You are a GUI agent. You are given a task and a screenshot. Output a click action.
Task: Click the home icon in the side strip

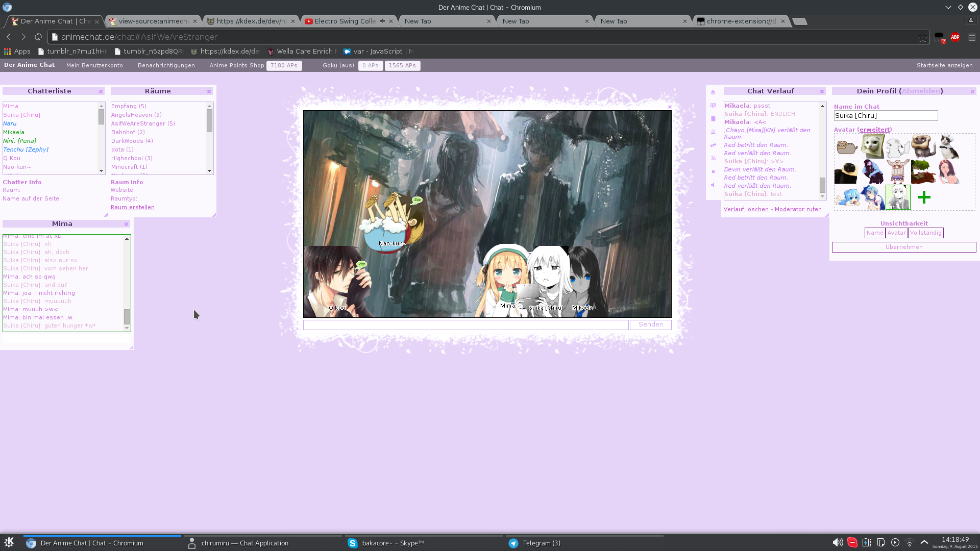click(x=713, y=92)
